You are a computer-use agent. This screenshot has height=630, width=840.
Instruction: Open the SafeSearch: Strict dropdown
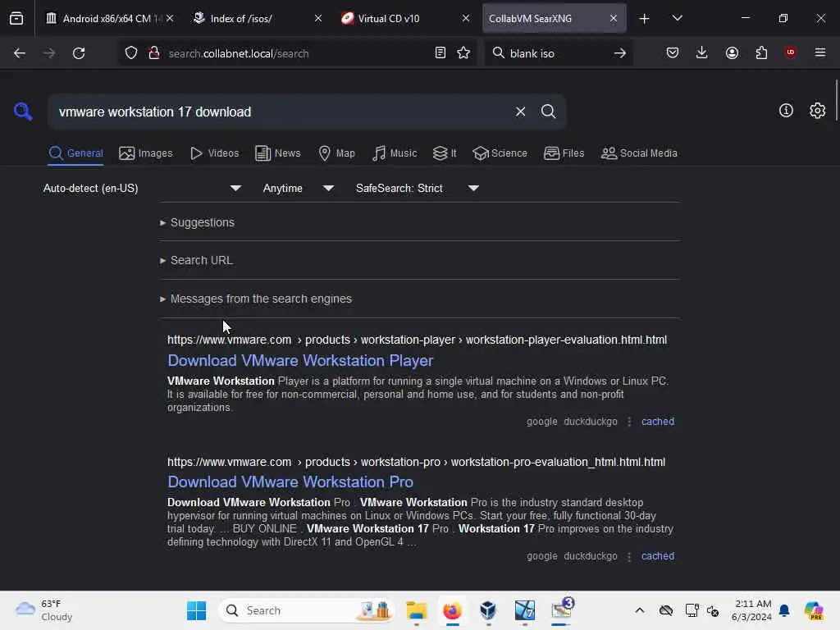click(418, 188)
